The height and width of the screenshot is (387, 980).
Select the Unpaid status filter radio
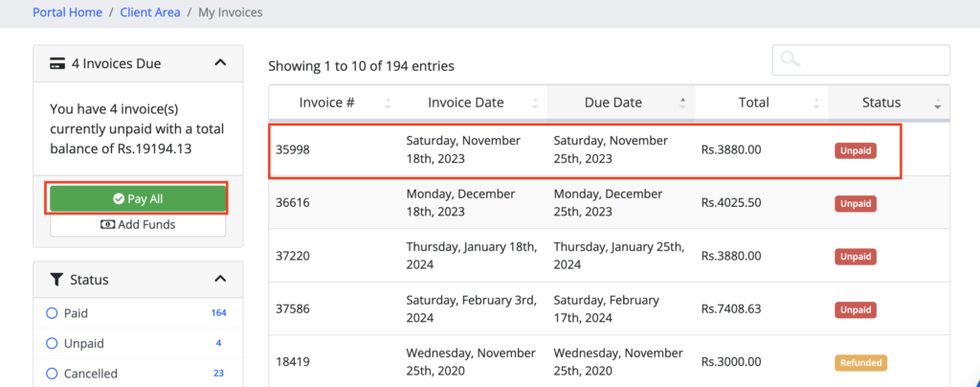[52, 343]
